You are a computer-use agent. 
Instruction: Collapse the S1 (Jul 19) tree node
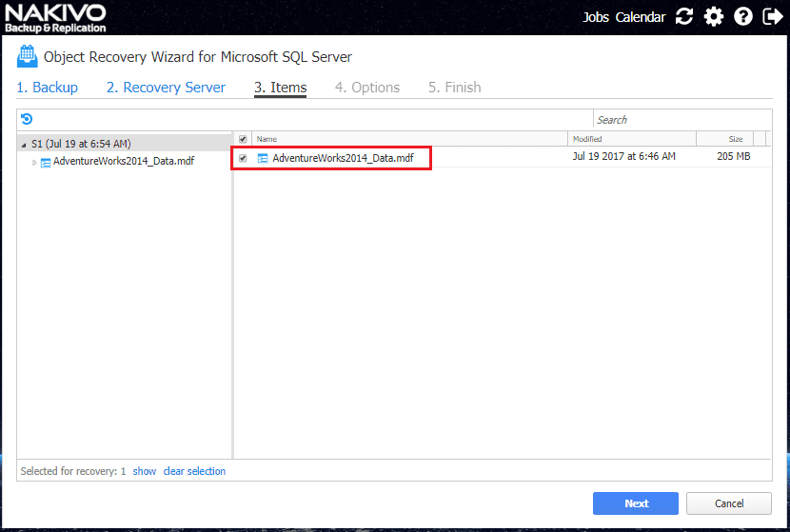coord(24,145)
